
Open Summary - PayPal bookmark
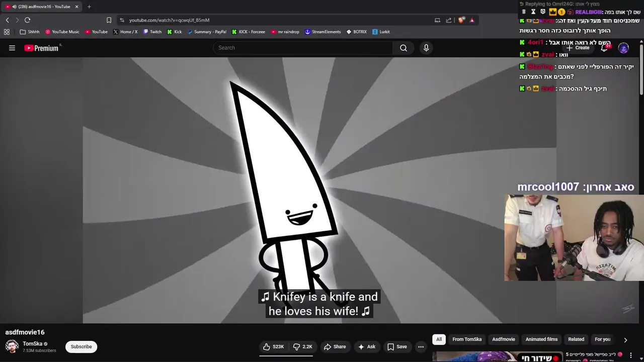pos(207,32)
